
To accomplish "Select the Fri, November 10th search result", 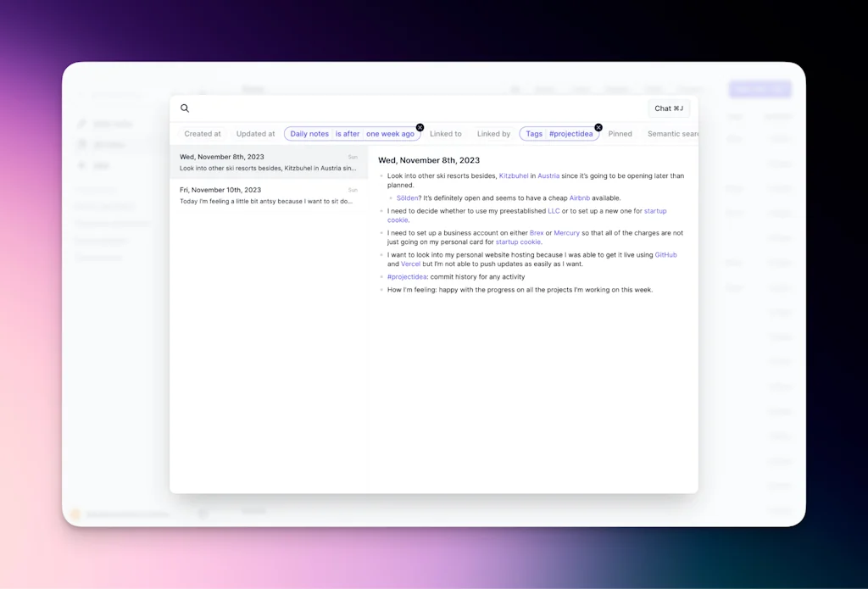I will pyautogui.click(x=268, y=195).
